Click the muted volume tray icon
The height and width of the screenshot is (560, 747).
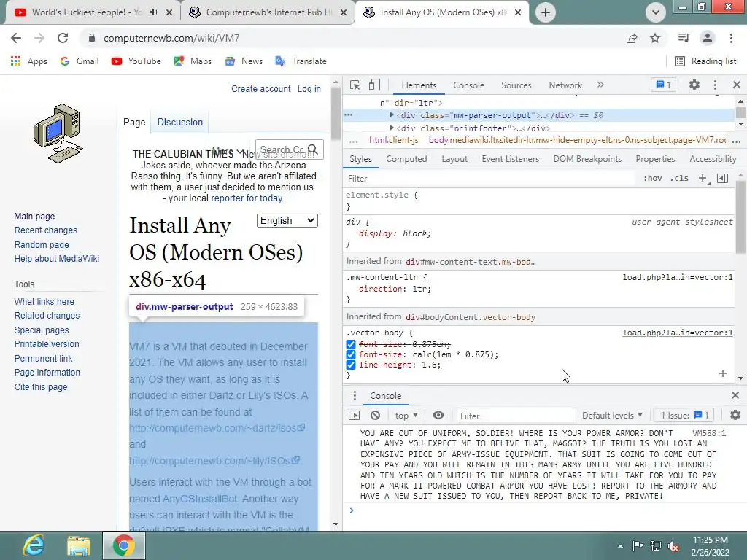click(x=673, y=546)
